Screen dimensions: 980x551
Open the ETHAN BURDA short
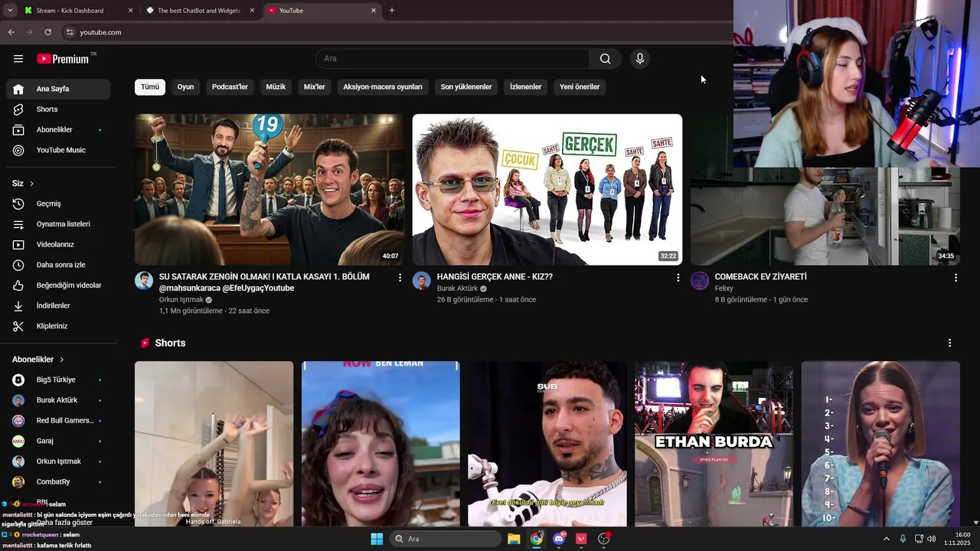click(x=714, y=444)
